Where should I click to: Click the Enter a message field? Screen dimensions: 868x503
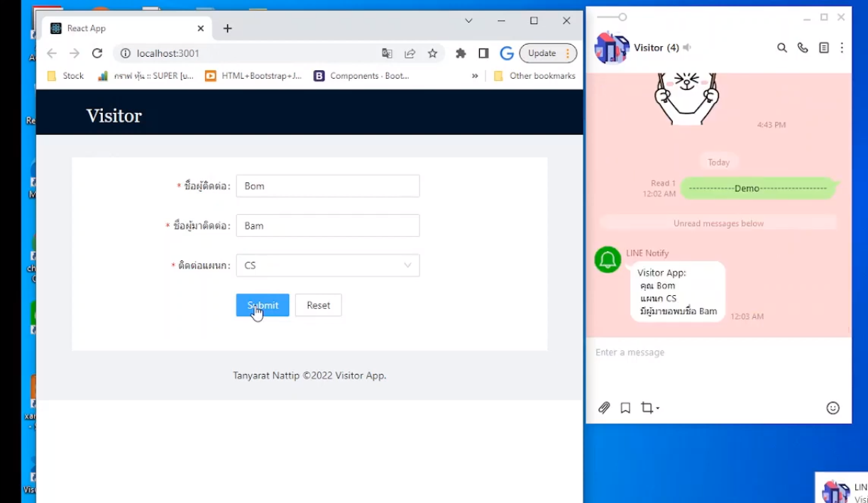(717, 353)
